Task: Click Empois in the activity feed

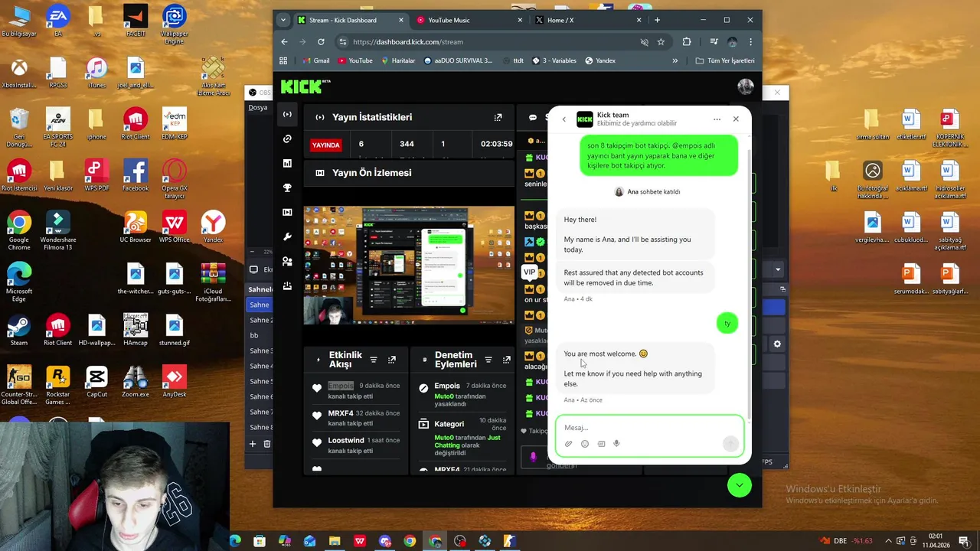Action: 341,386
